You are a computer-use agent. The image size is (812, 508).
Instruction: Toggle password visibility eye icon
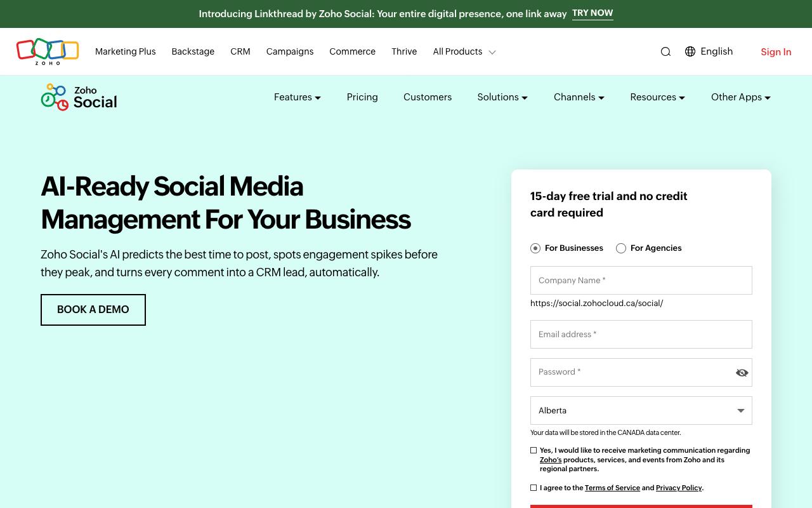click(x=742, y=373)
